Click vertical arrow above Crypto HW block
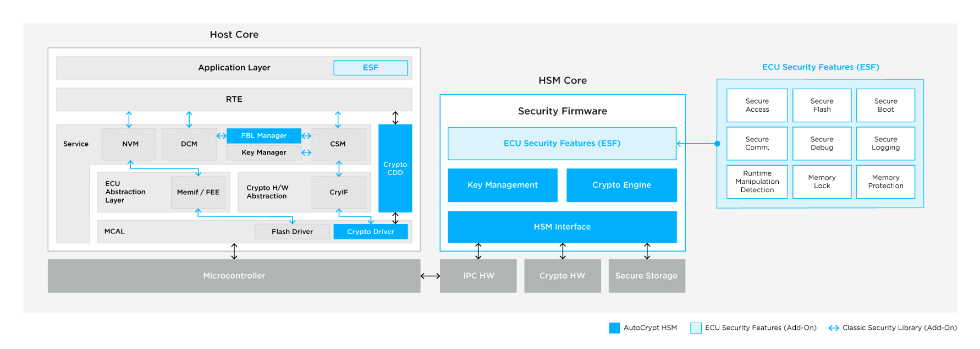The width and height of the screenshot is (980, 349). [x=563, y=251]
